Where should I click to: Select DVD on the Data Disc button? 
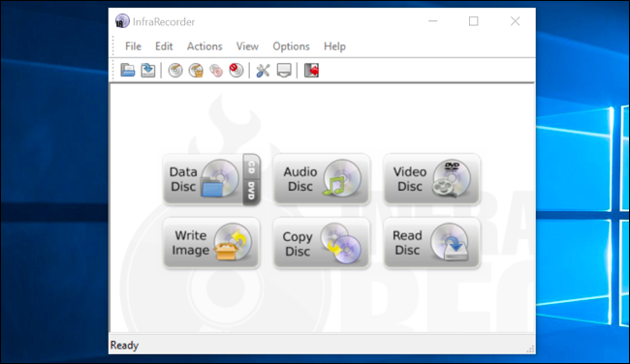click(252, 192)
